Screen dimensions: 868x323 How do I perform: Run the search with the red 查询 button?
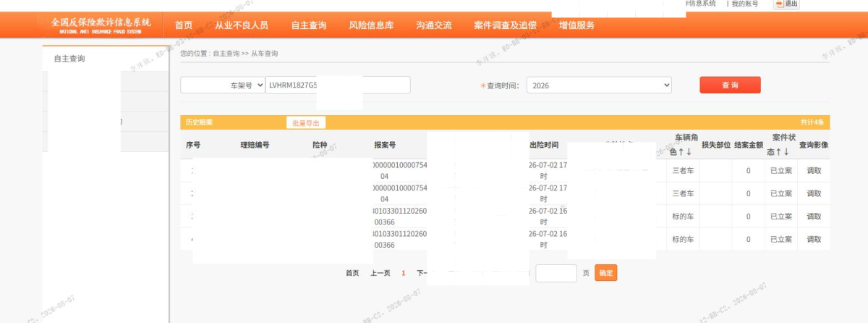pyautogui.click(x=730, y=85)
